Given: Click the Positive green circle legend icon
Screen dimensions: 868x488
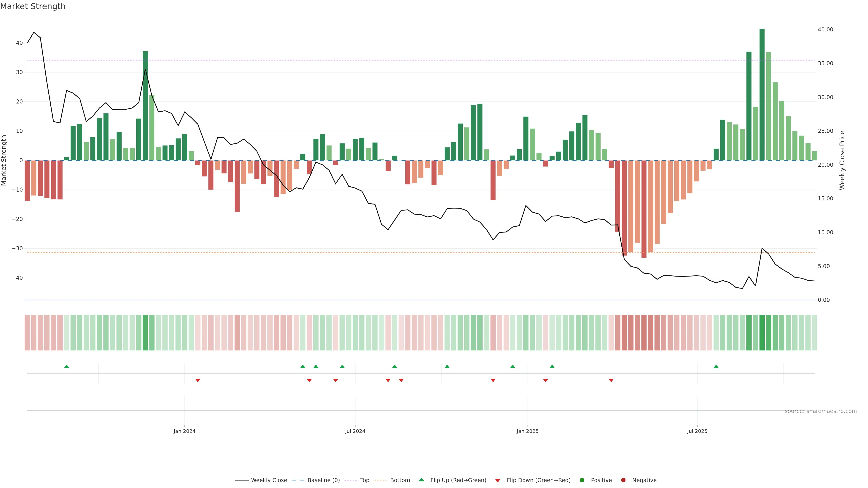Looking at the screenshot, I should point(582,480).
